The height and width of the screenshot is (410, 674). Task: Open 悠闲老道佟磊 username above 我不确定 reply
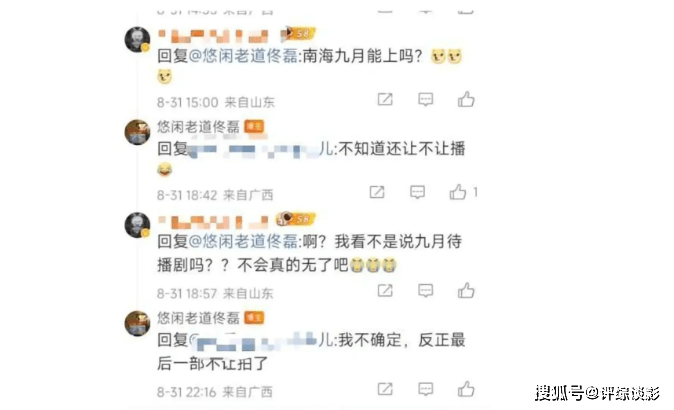coord(198,318)
